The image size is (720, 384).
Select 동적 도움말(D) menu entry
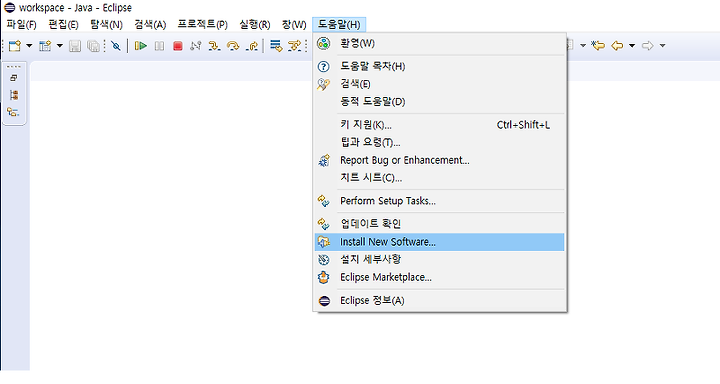439,102
